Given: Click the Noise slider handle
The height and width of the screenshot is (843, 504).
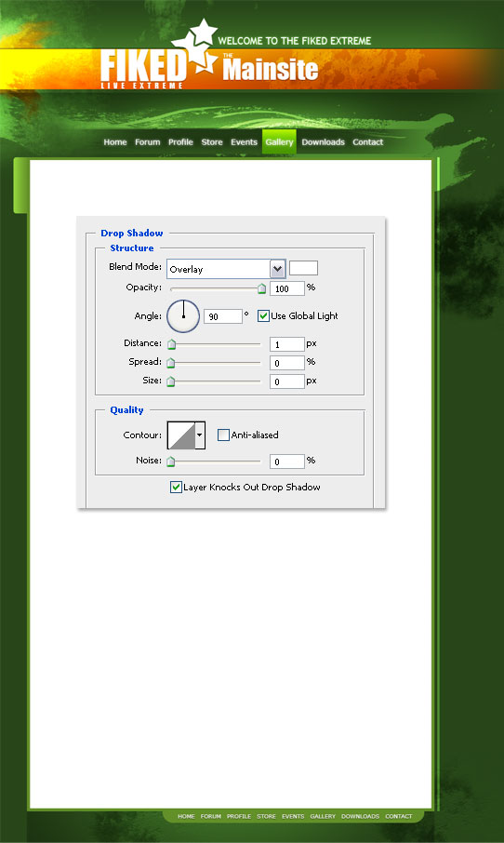Looking at the screenshot, I should [171, 462].
